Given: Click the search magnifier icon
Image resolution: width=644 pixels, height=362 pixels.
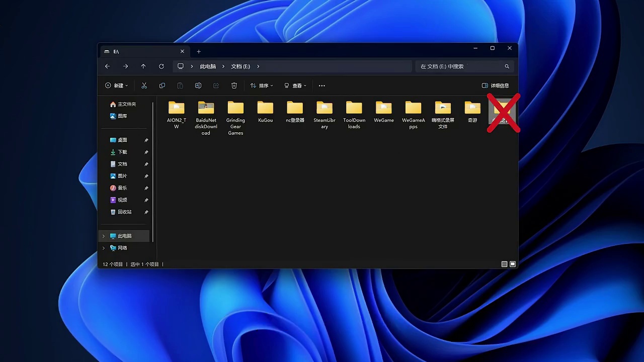Looking at the screenshot, I should pyautogui.click(x=507, y=66).
